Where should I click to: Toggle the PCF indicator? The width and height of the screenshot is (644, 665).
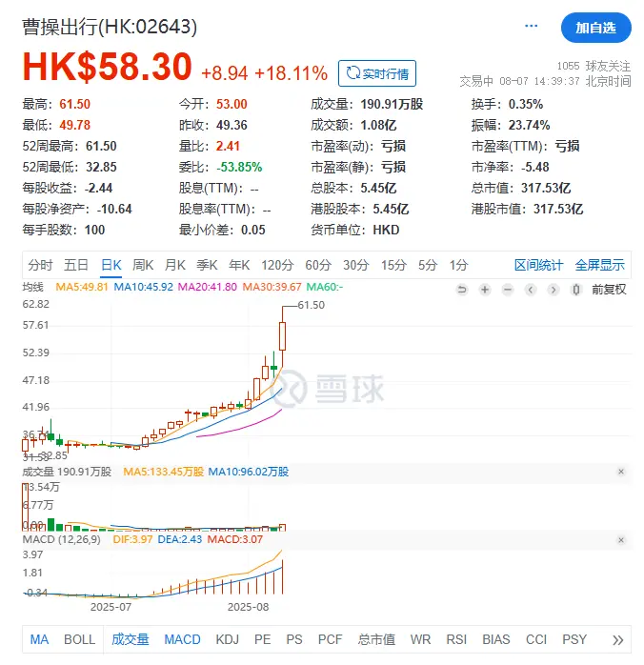330,639
